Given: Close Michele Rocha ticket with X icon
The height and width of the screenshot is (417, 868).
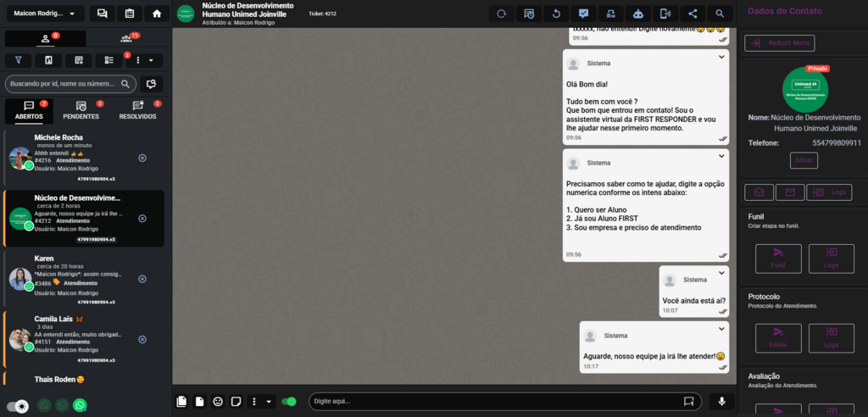Looking at the screenshot, I should tap(142, 158).
